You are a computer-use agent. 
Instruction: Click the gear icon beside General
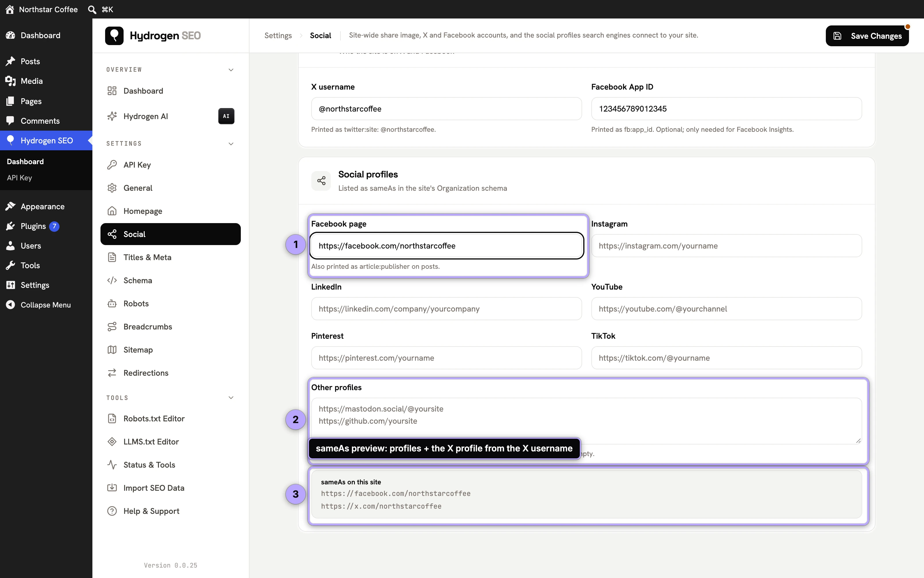pos(112,188)
